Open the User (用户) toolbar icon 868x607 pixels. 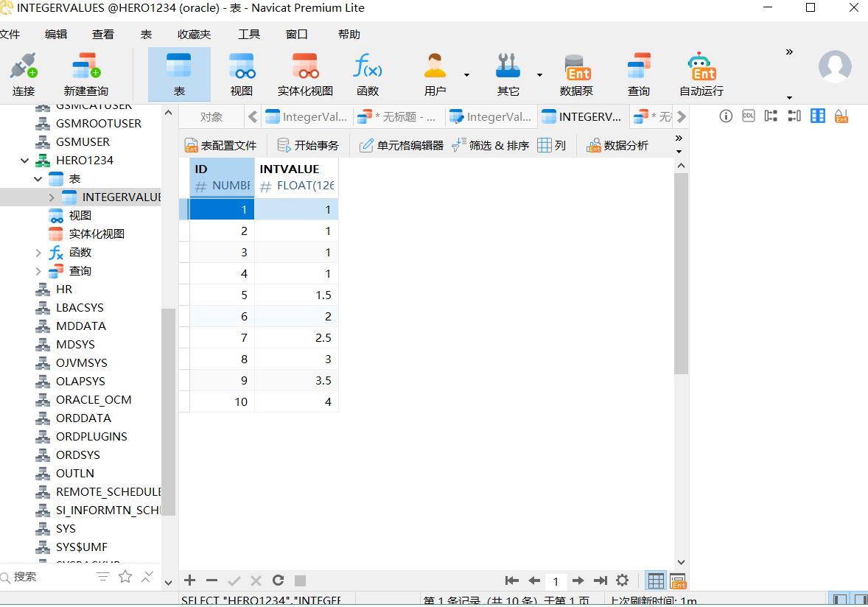point(435,74)
